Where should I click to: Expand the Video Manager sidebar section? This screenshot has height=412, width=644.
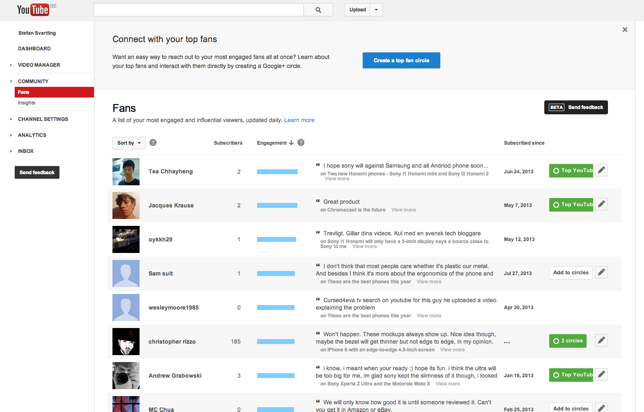point(39,65)
